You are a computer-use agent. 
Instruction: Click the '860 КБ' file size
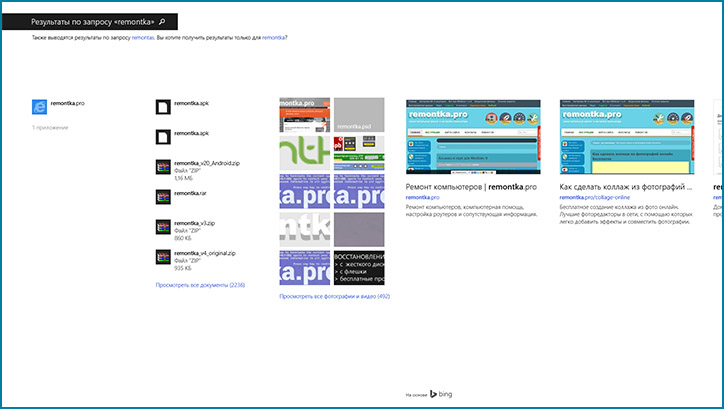coord(182,238)
